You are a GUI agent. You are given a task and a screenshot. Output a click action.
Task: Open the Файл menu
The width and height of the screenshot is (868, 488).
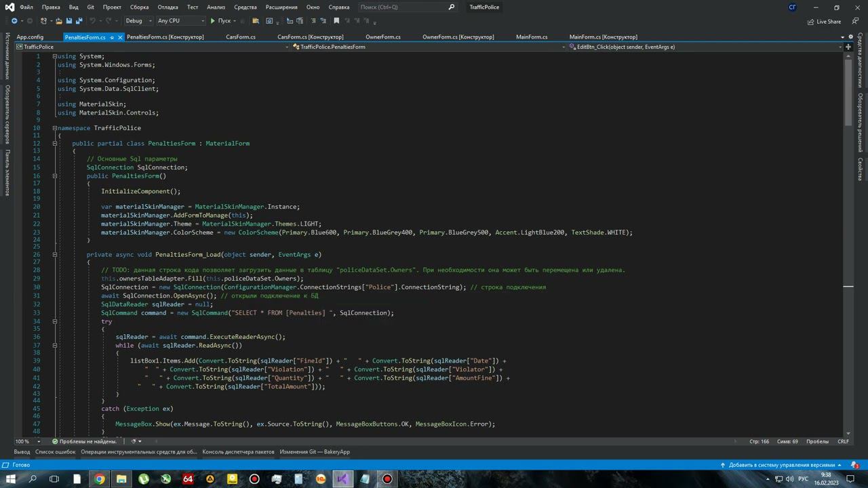coord(26,7)
